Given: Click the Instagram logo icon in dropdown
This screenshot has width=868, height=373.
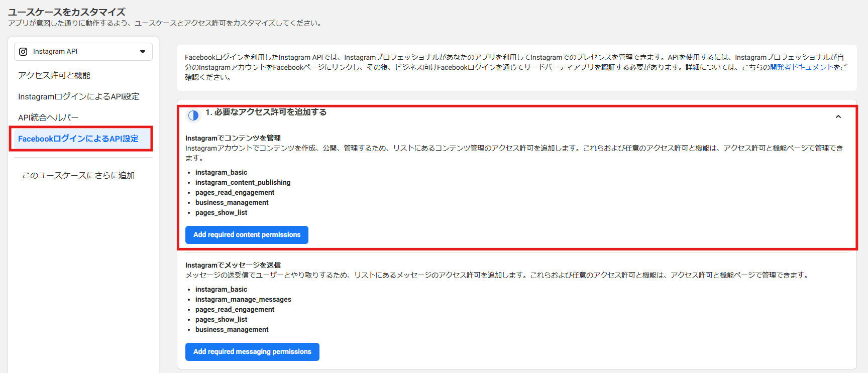Looking at the screenshot, I should pos(23,51).
